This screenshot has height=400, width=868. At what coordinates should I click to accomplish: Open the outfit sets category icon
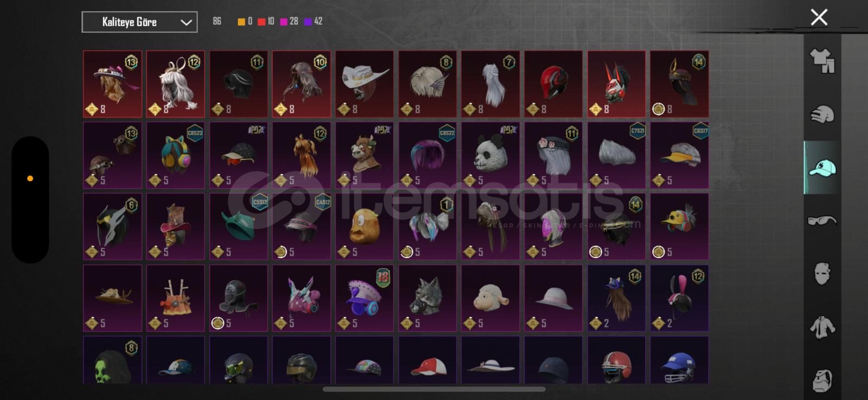coord(822,61)
